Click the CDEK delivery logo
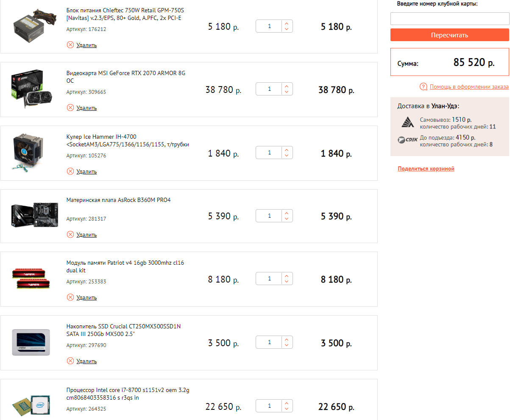510x420 pixels. [408, 139]
